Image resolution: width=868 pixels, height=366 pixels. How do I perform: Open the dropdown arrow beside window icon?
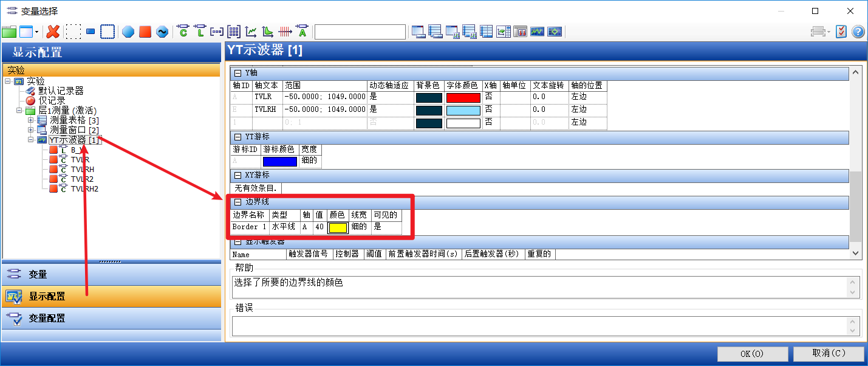(x=37, y=32)
